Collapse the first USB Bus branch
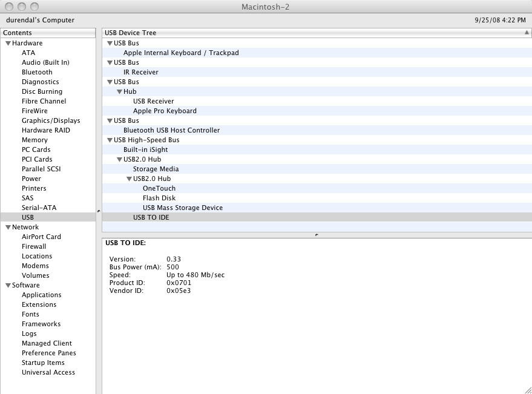Screen dimensions: 532x394 coord(110,43)
